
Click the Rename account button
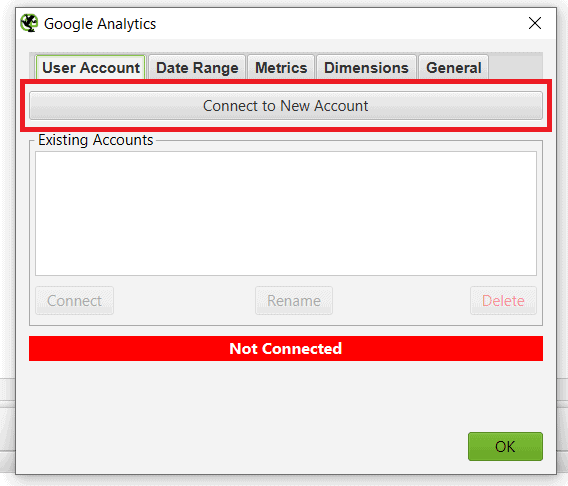tap(294, 301)
